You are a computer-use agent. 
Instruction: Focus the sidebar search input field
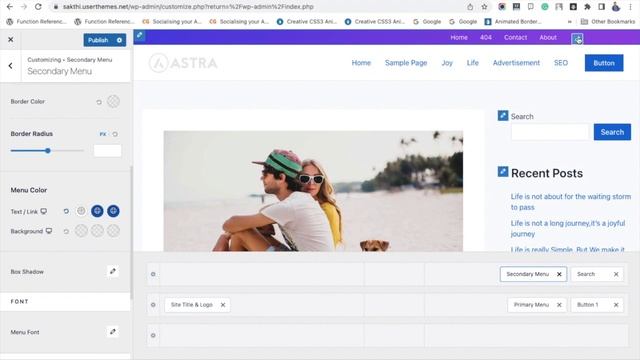(x=550, y=132)
